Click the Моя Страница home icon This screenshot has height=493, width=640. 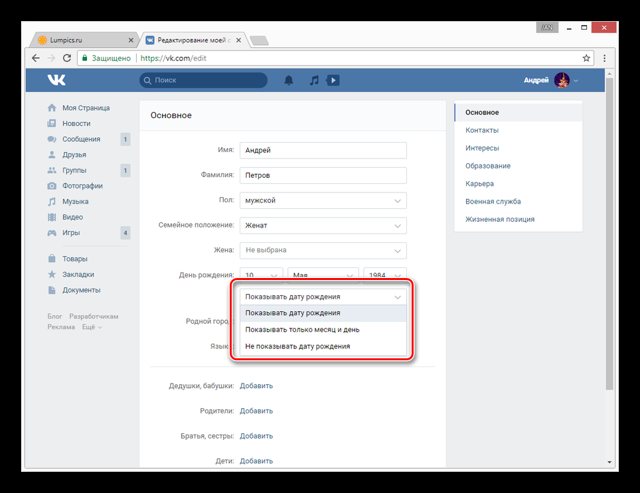tap(52, 108)
